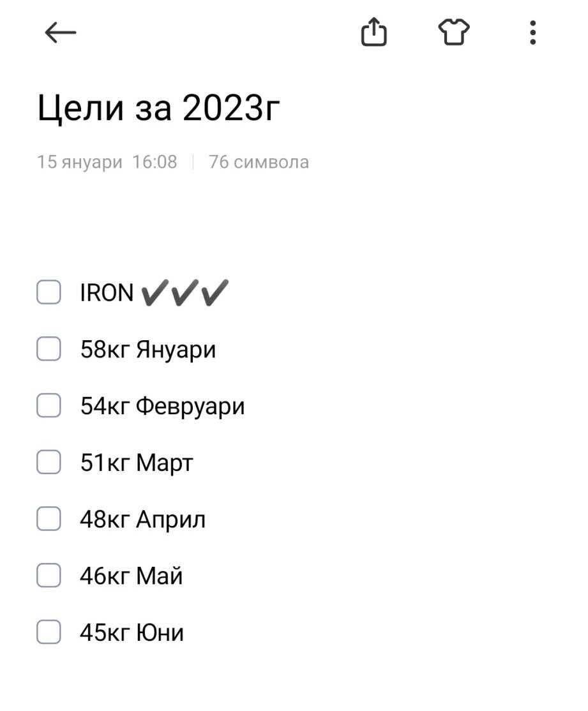Click the 48кг Април item text
The width and height of the screenshot is (588, 711).
click(x=142, y=520)
